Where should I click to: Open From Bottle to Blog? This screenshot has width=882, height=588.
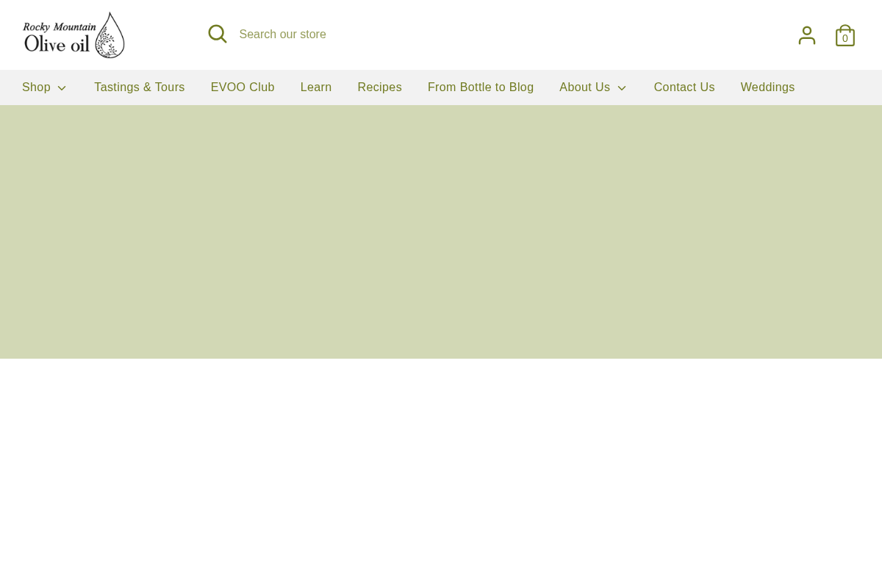pyautogui.click(x=481, y=87)
